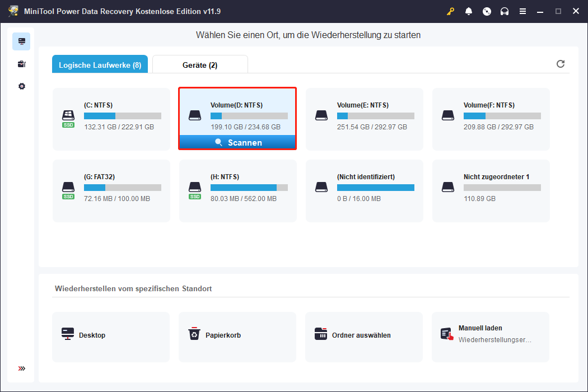Image resolution: width=588 pixels, height=392 pixels.
Task: Click the text 72.16 MB / 100.00 MB
Action: [117, 198]
